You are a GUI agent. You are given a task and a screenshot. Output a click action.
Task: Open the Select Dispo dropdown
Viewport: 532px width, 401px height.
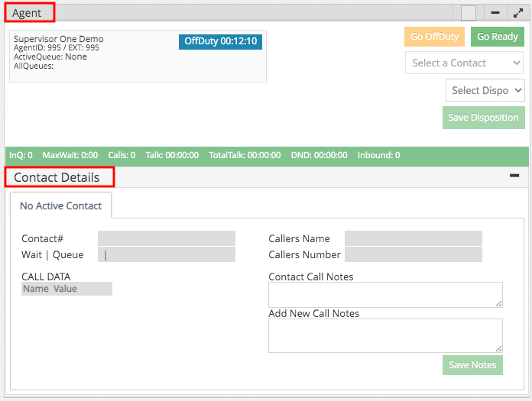(485, 90)
